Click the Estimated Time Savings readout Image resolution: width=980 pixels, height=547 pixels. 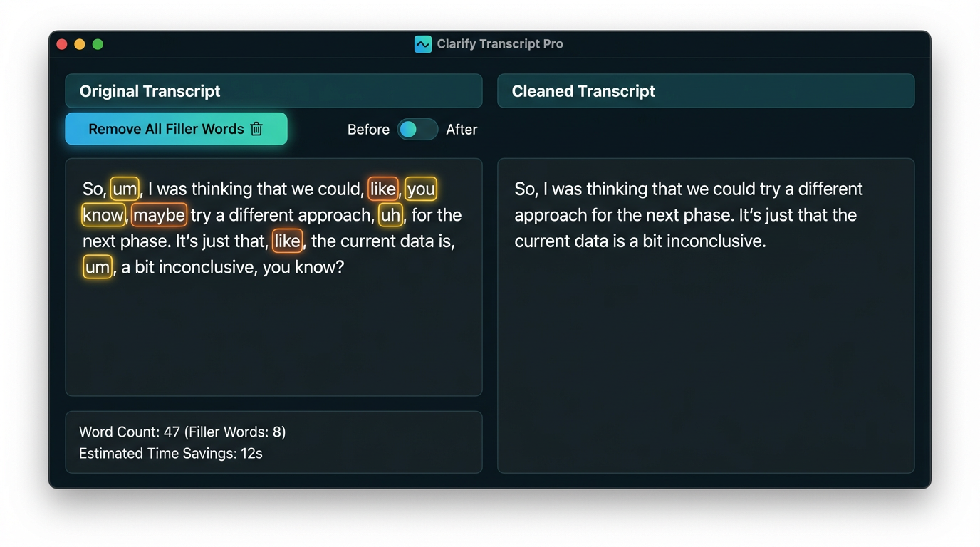click(171, 454)
